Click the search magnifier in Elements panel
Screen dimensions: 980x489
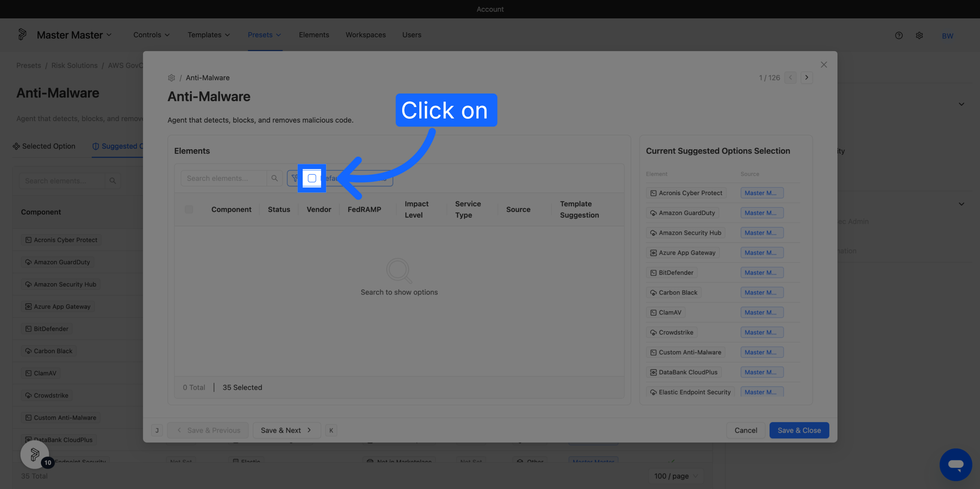(274, 178)
